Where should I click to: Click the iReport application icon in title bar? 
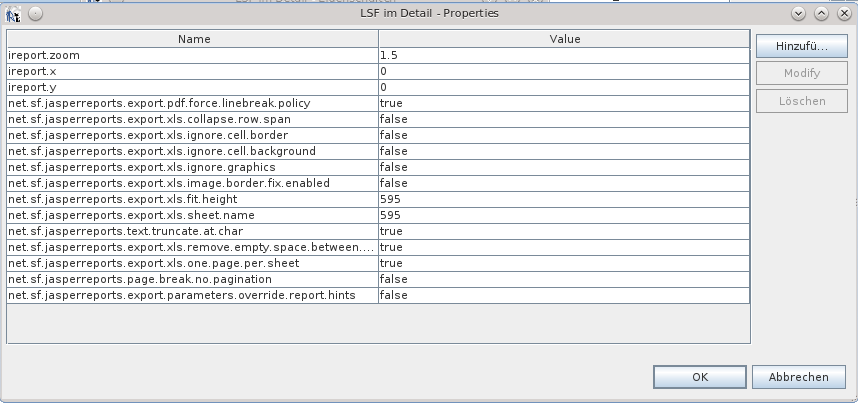13,14
